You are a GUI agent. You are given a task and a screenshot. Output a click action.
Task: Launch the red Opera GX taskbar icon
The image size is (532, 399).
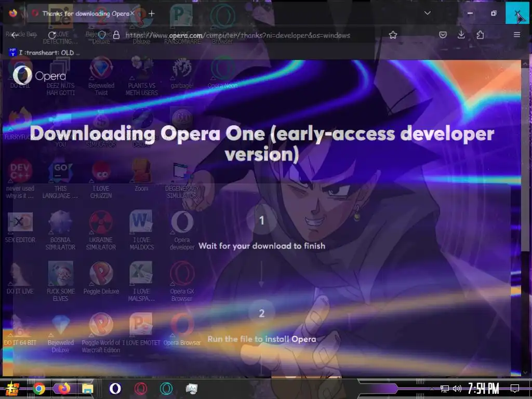(140, 389)
